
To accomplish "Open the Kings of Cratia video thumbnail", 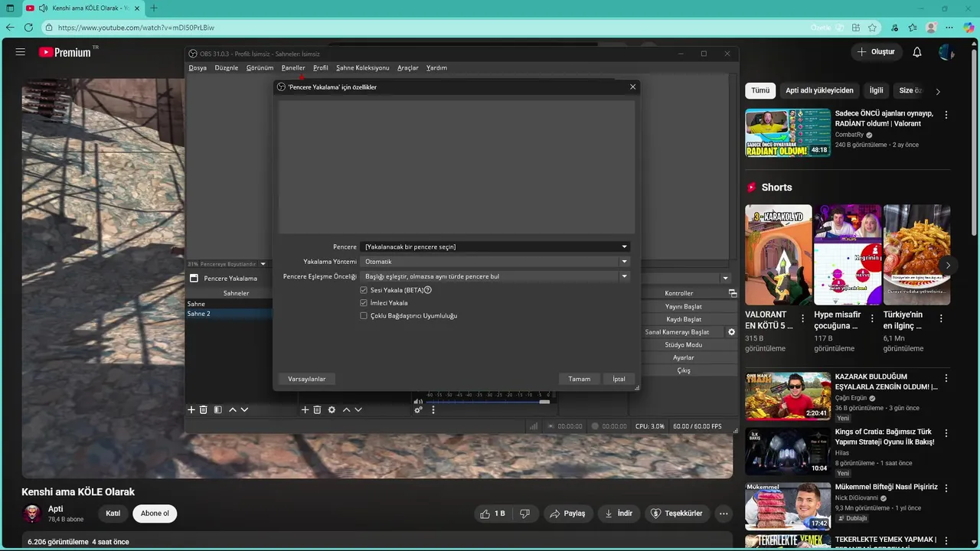I will point(788,450).
